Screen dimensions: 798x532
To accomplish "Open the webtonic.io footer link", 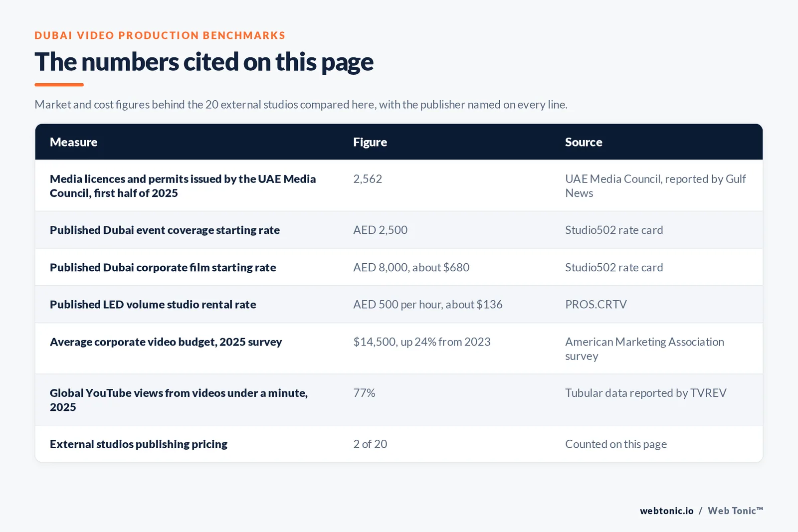I will tap(666, 511).
